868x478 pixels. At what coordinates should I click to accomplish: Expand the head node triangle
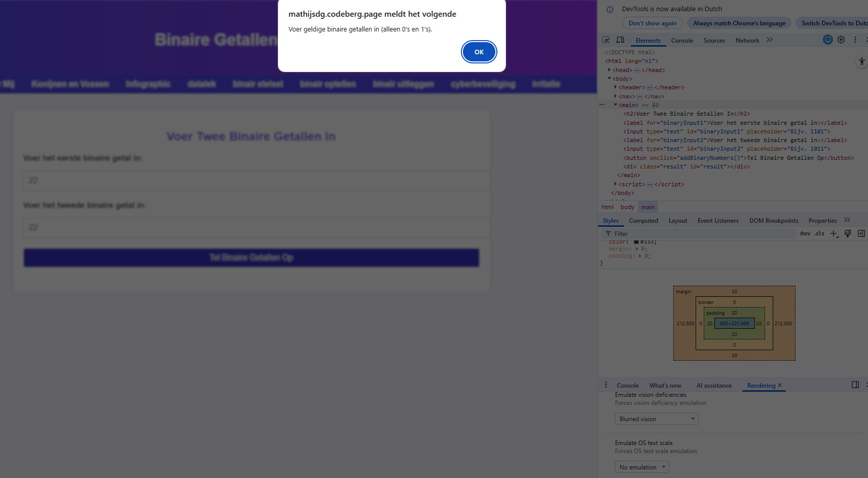tap(609, 70)
